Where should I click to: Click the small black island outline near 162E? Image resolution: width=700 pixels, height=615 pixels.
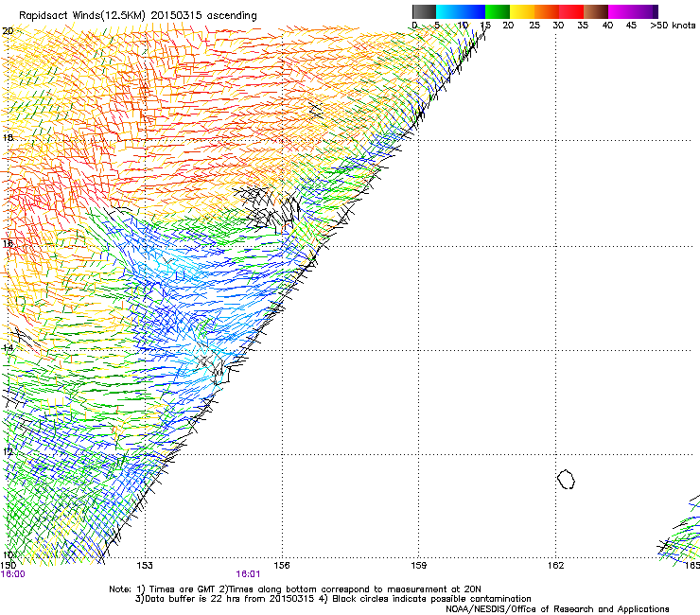point(566,479)
